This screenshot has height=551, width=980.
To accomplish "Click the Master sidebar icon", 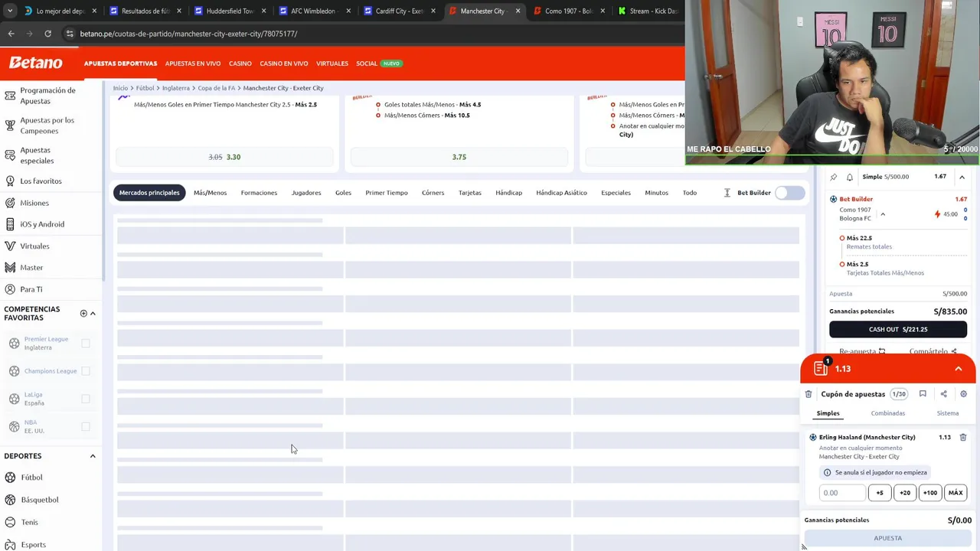I will [10, 267].
